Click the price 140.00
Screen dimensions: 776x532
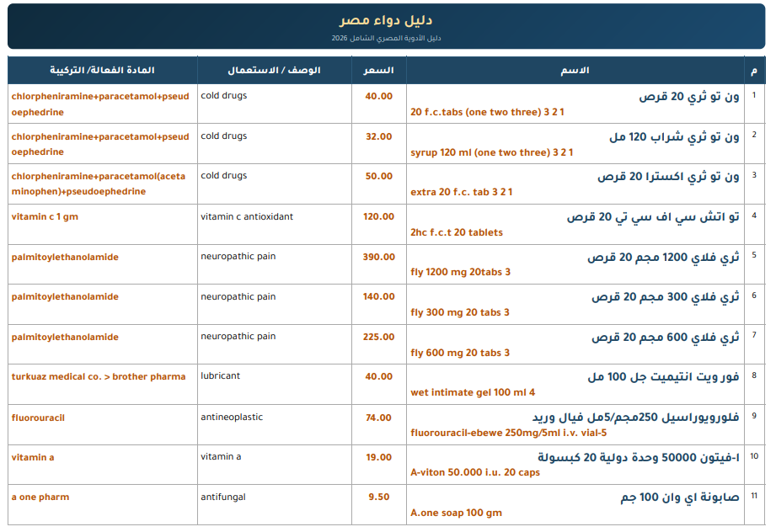pyautogui.click(x=378, y=296)
